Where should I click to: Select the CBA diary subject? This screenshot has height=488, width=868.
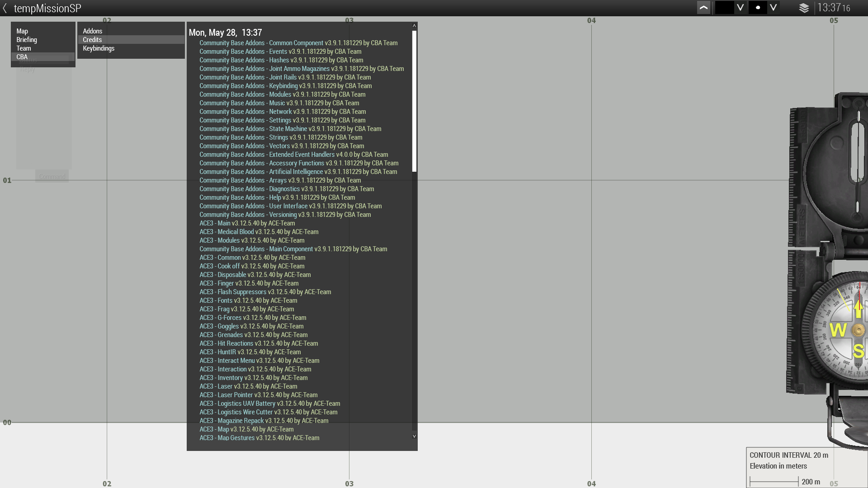(x=22, y=57)
